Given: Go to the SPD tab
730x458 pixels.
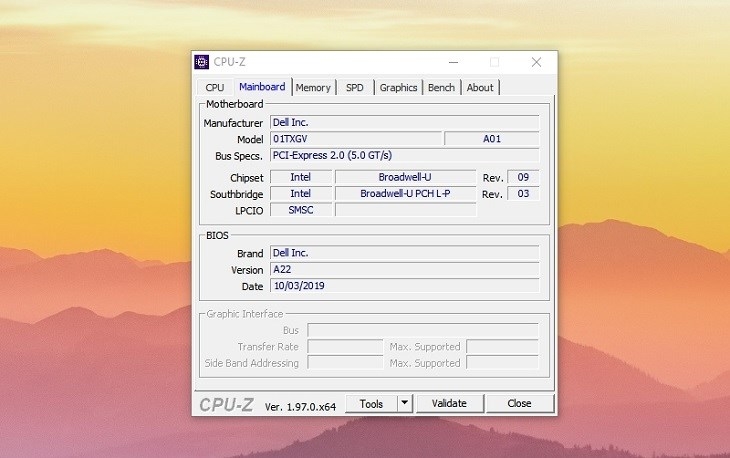Looking at the screenshot, I should (355, 88).
